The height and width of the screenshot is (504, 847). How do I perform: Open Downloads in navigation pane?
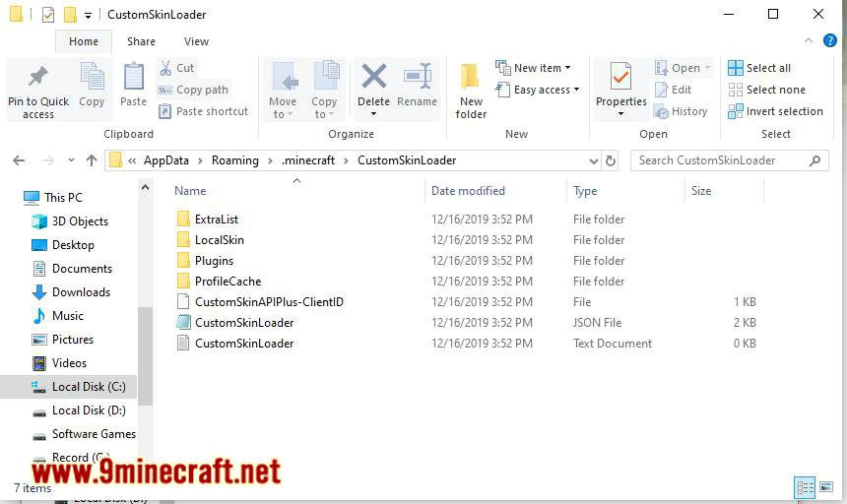pyautogui.click(x=81, y=292)
